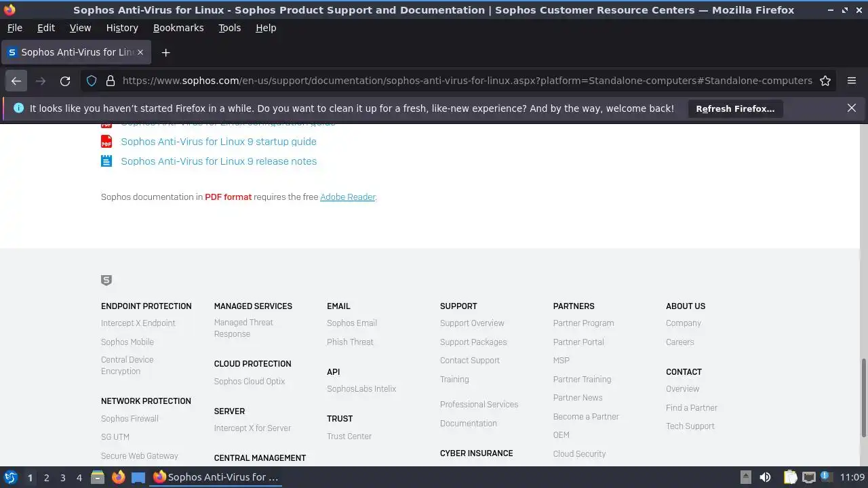
Task: Launch Firefox from taskbar quick-launch icon
Action: (x=118, y=477)
